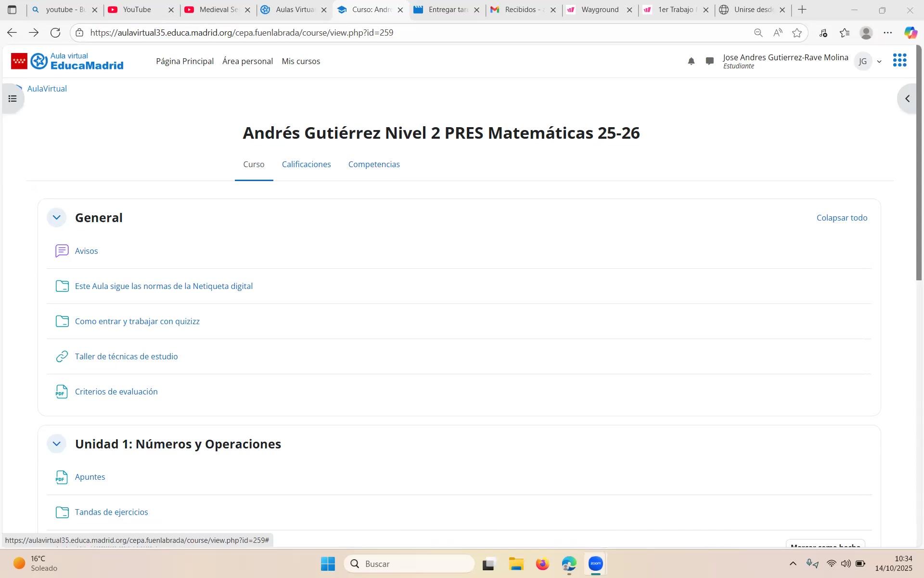Click the browser address bar URL
Image resolution: width=924 pixels, height=578 pixels.
point(242,33)
